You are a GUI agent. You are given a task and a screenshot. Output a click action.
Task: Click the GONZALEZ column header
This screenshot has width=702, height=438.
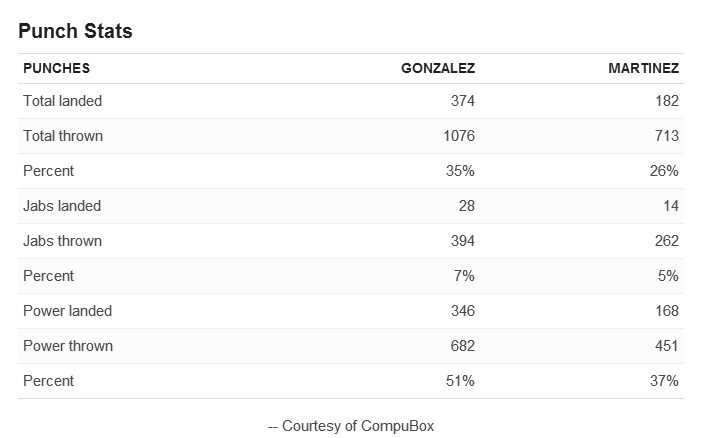point(438,68)
